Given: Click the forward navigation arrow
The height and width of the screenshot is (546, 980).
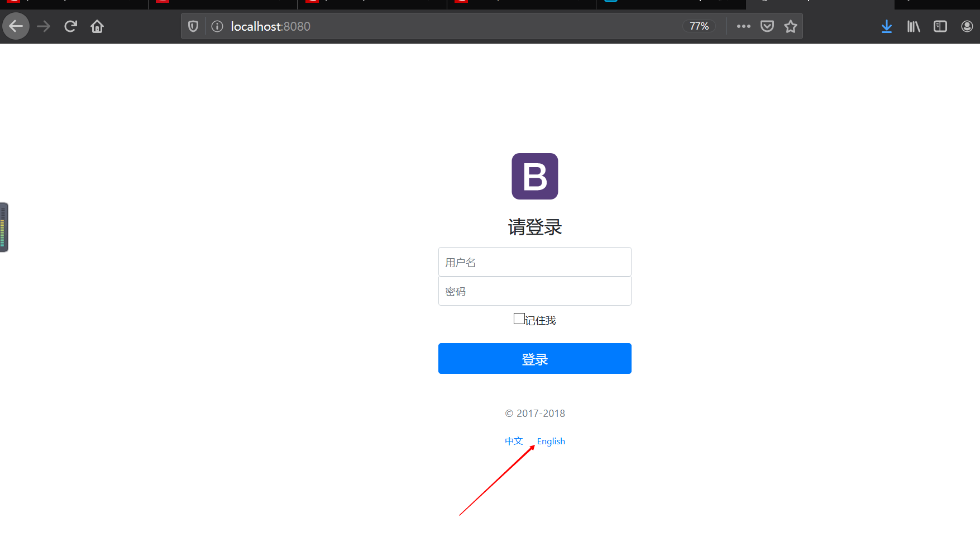Looking at the screenshot, I should pyautogui.click(x=44, y=26).
